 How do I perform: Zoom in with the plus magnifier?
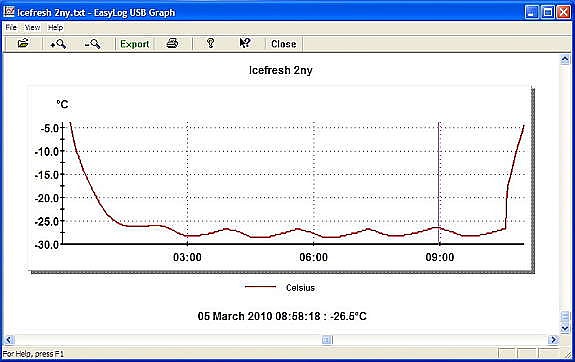58,44
